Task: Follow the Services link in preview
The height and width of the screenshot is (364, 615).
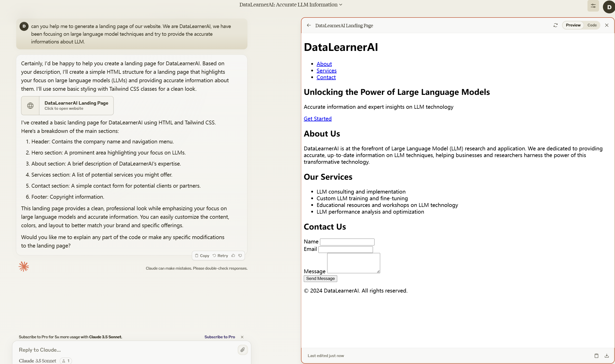Action: (x=326, y=70)
